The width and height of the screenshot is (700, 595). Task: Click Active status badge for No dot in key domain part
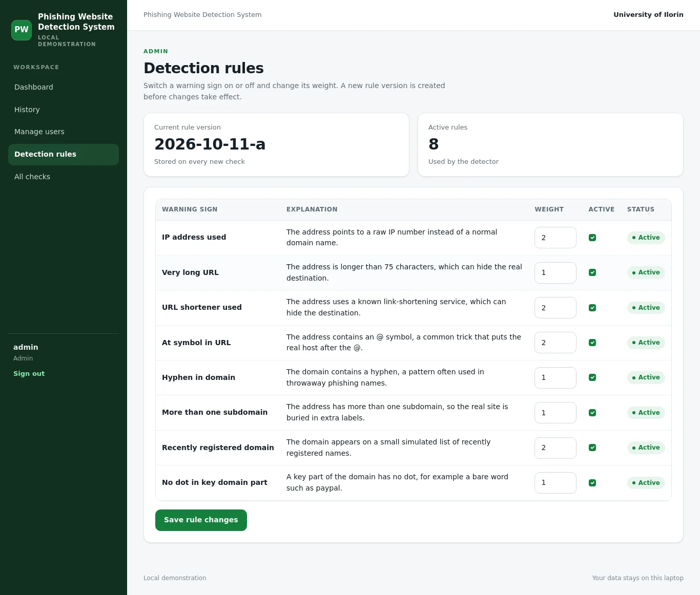coord(646,483)
